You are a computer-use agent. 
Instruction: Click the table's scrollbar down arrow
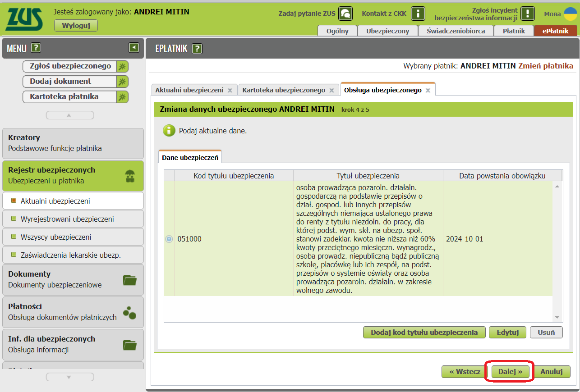pos(557,318)
